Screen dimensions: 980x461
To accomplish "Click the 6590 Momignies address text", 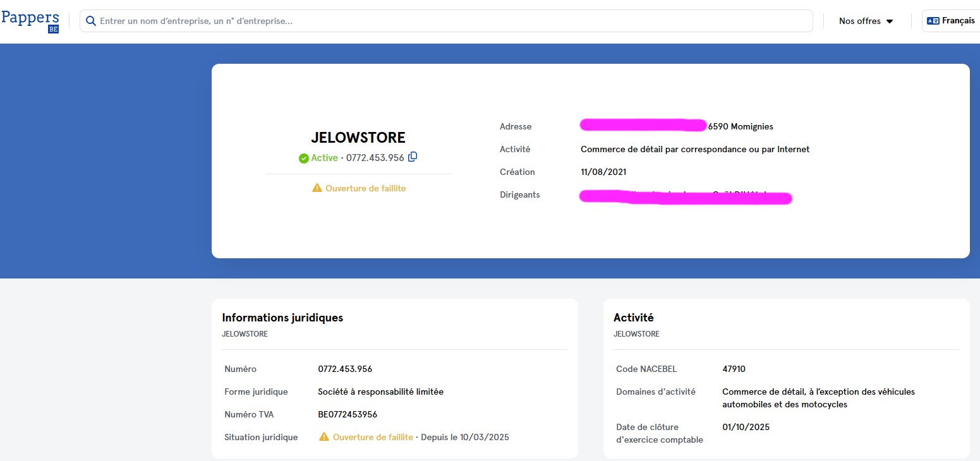I will 741,126.
